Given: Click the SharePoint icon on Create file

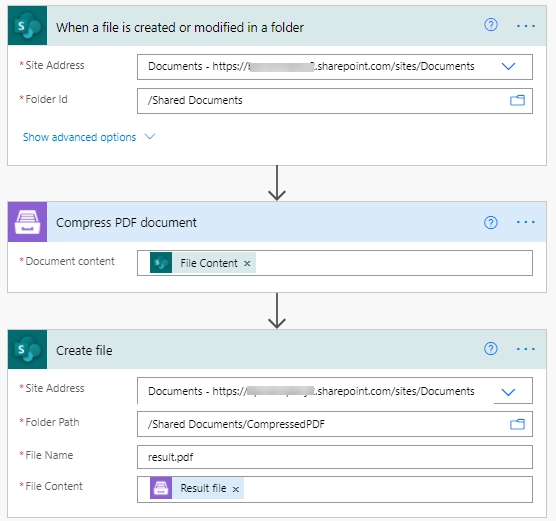Looking at the screenshot, I should [x=27, y=349].
